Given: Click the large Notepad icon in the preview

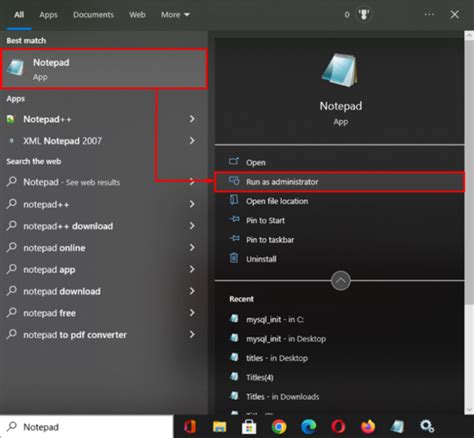Looking at the screenshot, I should pos(340,70).
